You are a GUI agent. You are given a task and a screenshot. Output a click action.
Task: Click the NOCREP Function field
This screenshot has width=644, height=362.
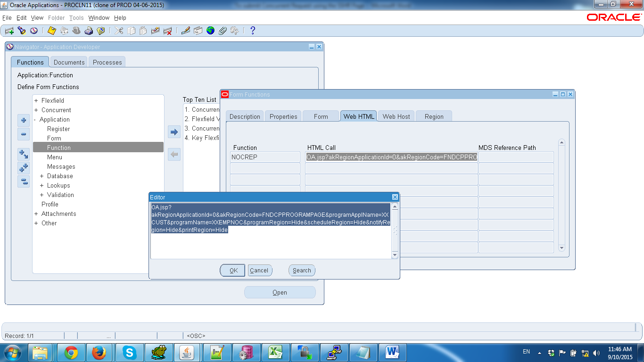pos(265,157)
